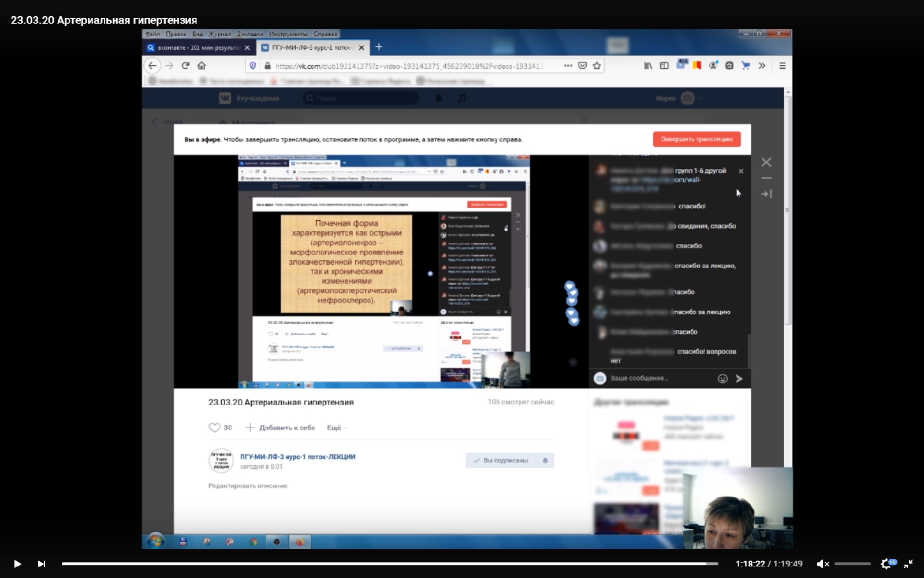The height and width of the screenshot is (578, 924).
Task: Open the ПГУ-МИ-ЛФ-3 курс-1 поток-ЛЕКЦИИ group link
Action: point(298,457)
